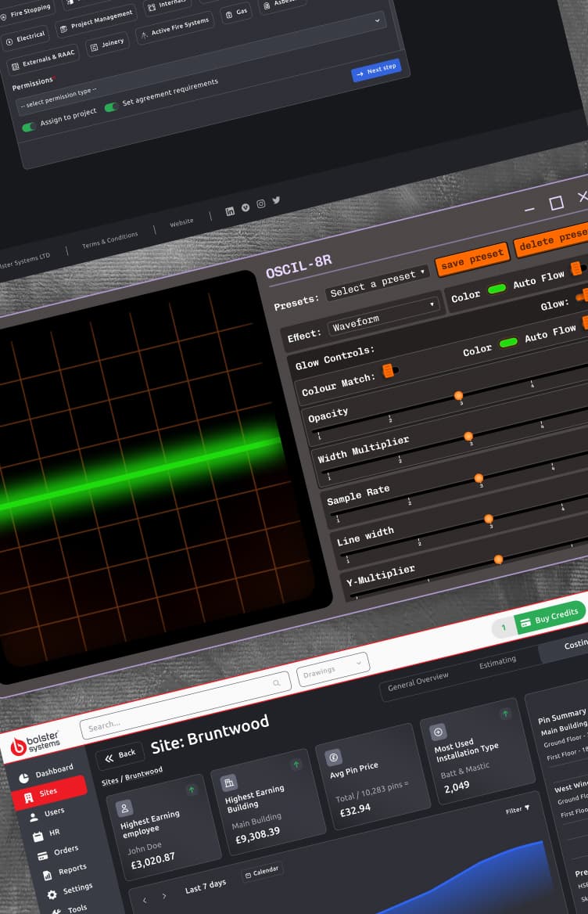Click the credits count badge
The image size is (588, 914).
click(x=504, y=628)
